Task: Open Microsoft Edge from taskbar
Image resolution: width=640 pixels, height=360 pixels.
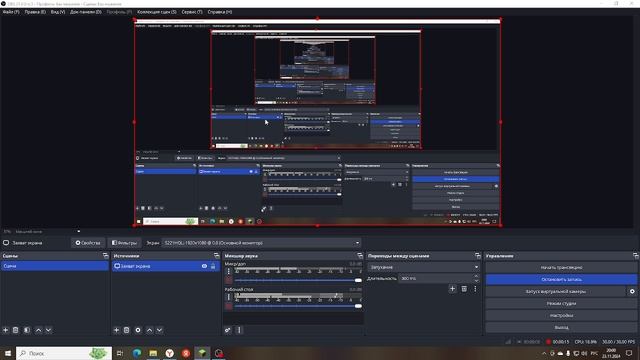Action: click(137, 353)
